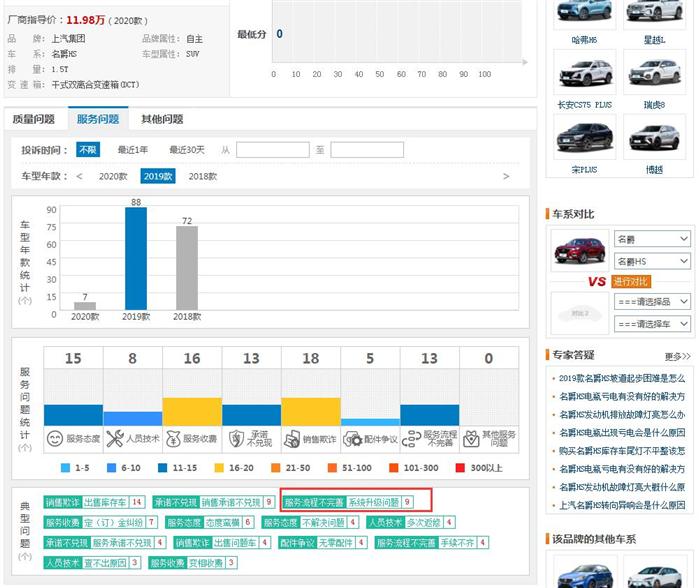This screenshot has width=700, height=588.
Task: Switch to the 服务问题 tab
Action: (x=98, y=119)
